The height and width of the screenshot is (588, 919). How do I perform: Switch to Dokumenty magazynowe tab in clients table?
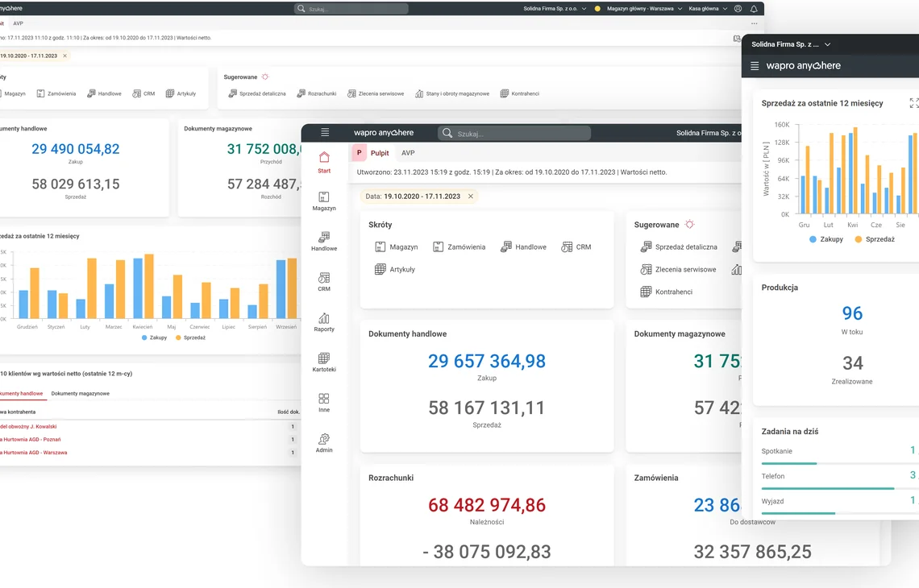[81, 394]
